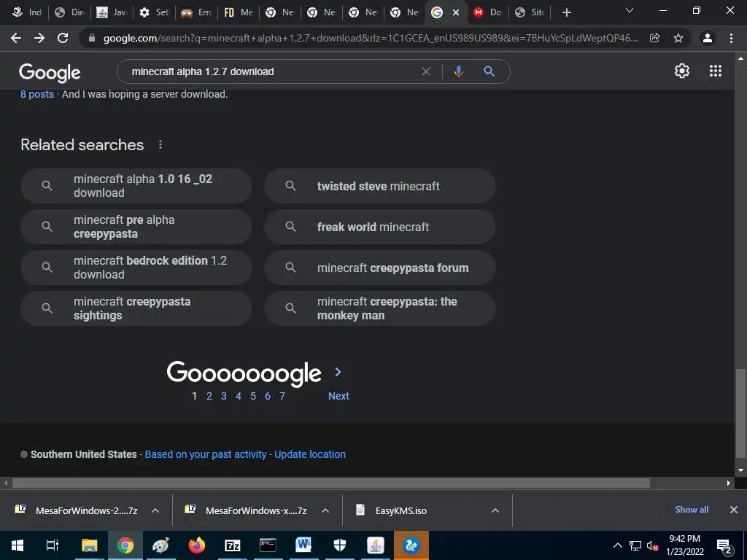Open File Explorer from taskbar
This screenshot has width=747, height=560.
pos(89,545)
